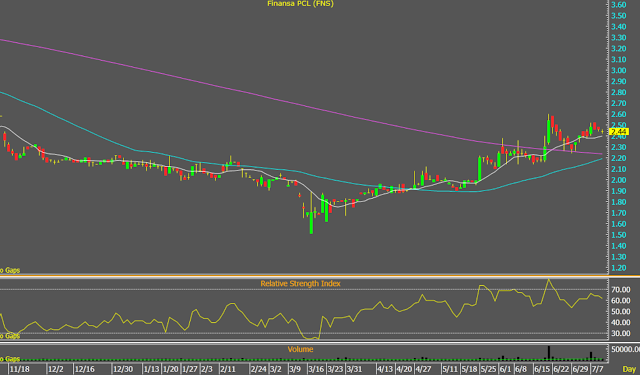Click the Volume panel title
Screen dimensions: 640x375
300,349
